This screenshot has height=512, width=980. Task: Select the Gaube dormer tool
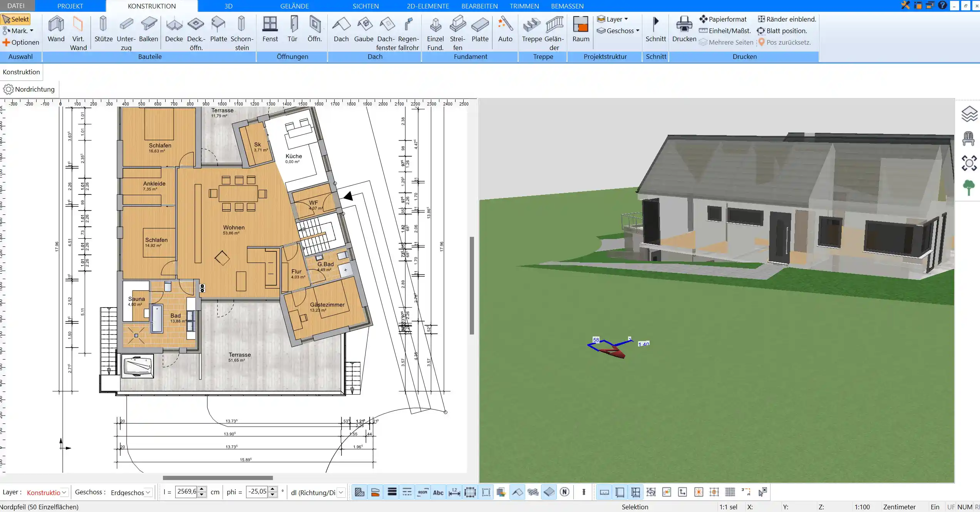(x=364, y=29)
